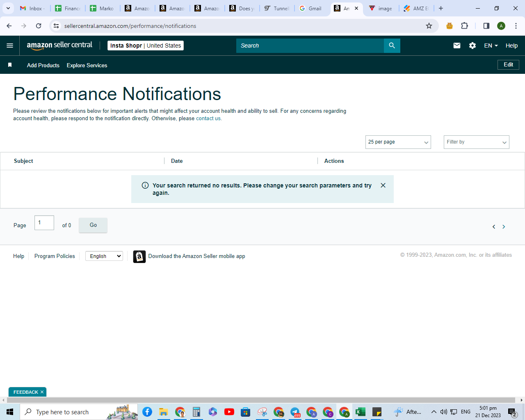Switch to the Gmail Google tab
This screenshot has width=525, height=420.
(x=312, y=8)
